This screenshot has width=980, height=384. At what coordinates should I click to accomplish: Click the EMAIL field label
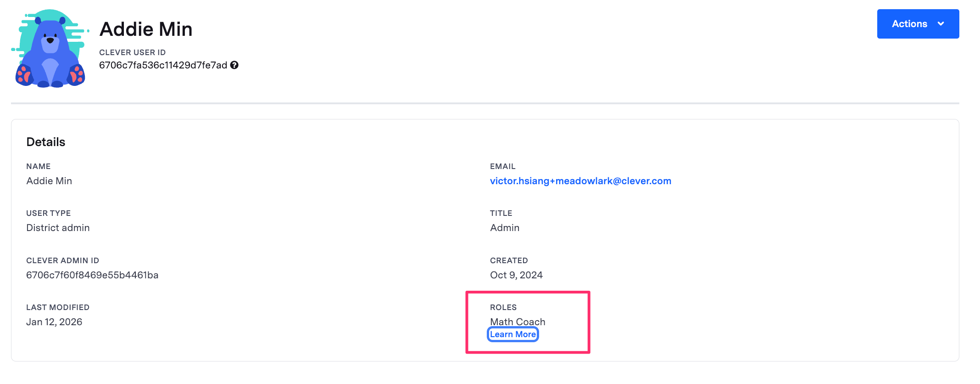coord(503,166)
